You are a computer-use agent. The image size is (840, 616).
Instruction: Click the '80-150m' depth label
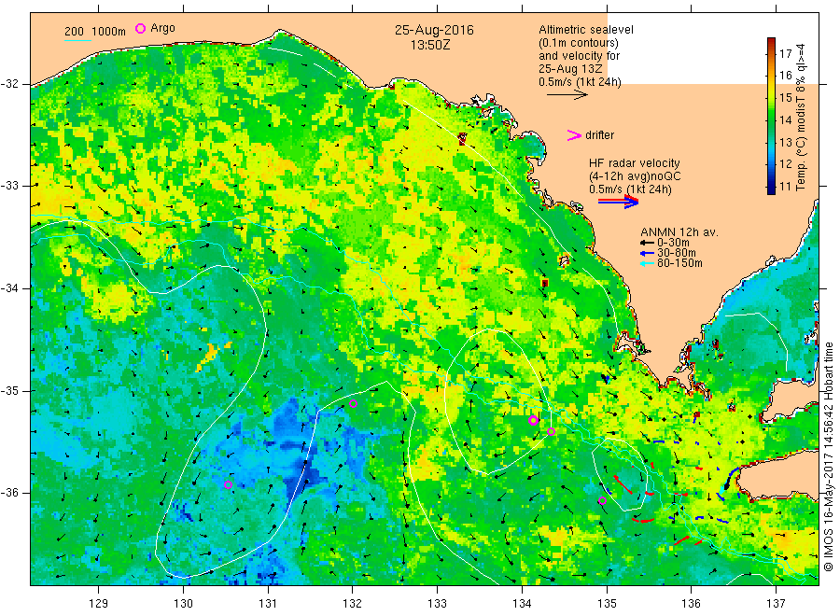tap(679, 263)
